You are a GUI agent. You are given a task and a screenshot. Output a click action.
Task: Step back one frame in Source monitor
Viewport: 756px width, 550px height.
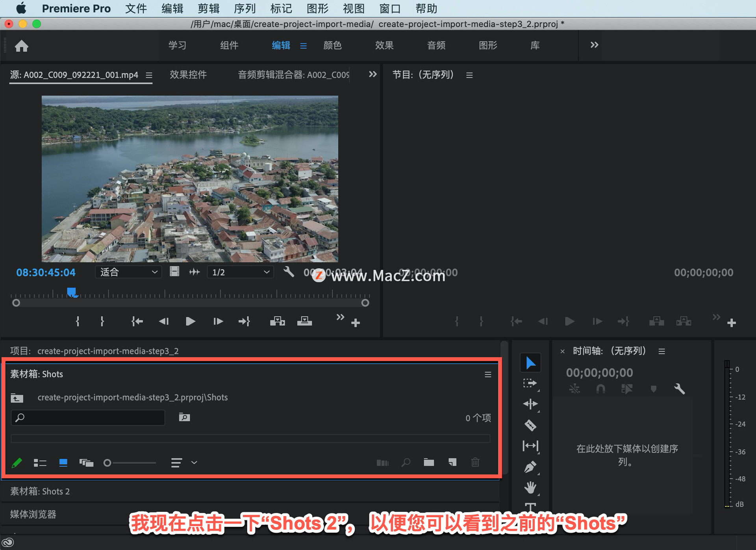pyautogui.click(x=164, y=321)
